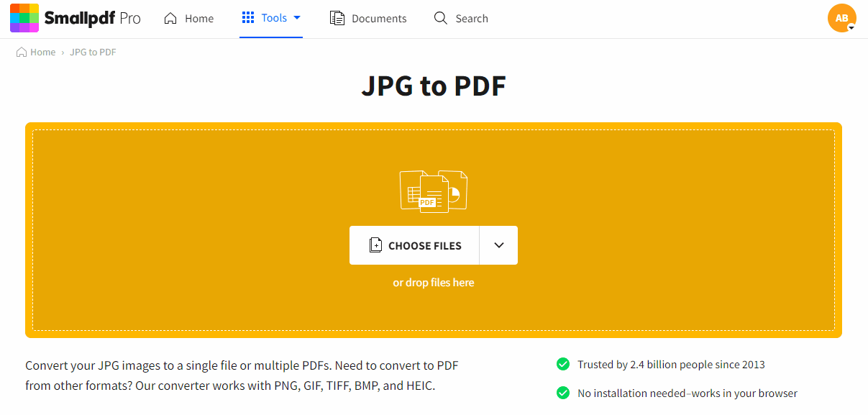Click the stacked documents illustration
Viewport: 868px width, 415px height.
pyautogui.click(x=434, y=191)
